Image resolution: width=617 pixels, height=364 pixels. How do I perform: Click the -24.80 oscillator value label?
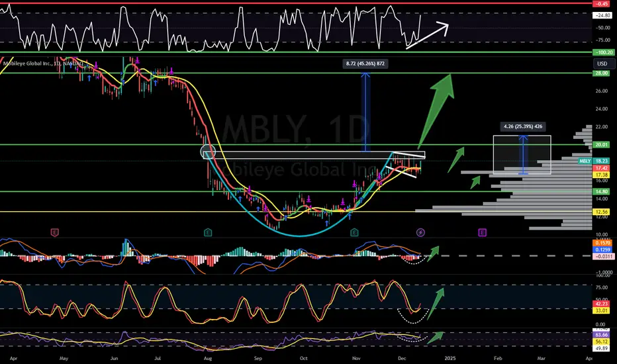coord(602,15)
